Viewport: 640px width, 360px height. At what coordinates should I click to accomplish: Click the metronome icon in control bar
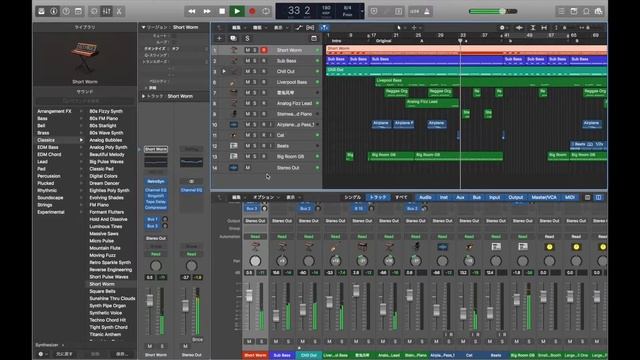pyautogui.click(x=427, y=11)
